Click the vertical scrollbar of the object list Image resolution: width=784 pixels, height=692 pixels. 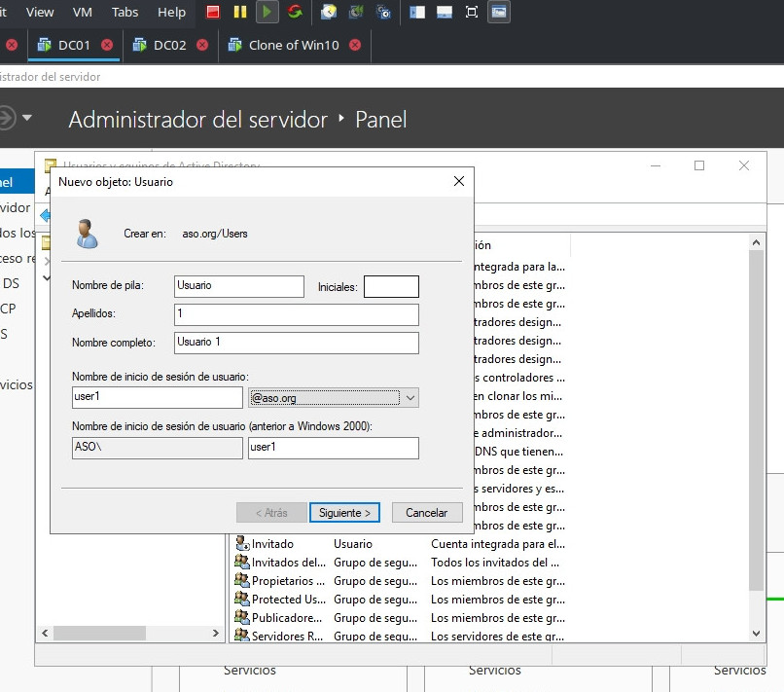pyautogui.click(x=757, y=419)
